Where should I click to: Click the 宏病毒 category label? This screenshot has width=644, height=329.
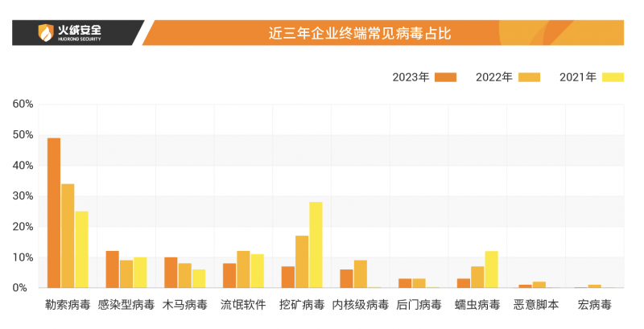coord(594,306)
